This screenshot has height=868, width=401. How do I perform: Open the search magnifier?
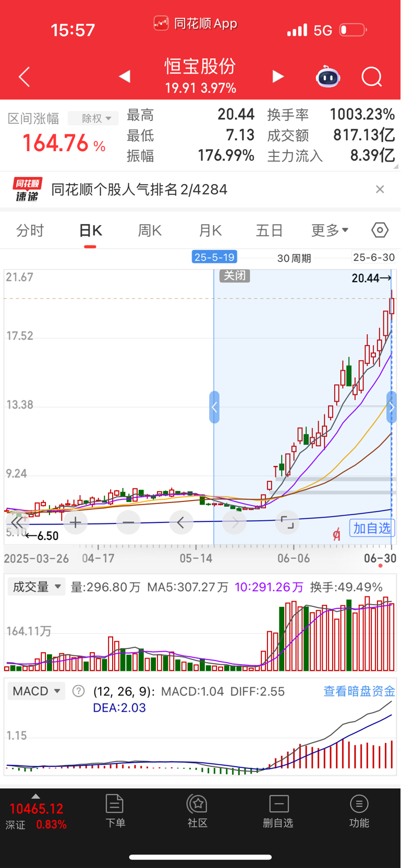tap(372, 77)
